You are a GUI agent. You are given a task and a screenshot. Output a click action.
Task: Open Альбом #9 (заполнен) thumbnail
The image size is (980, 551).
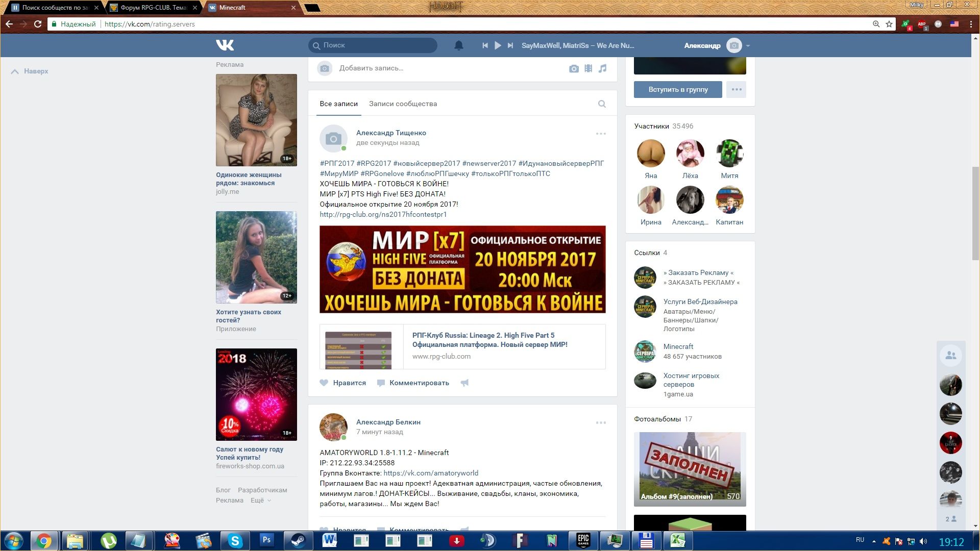(690, 469)
